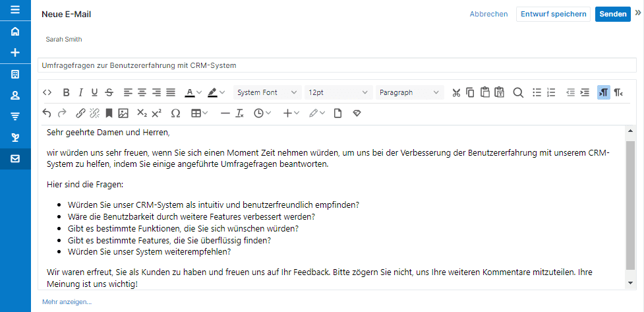The image size is (644, 312).
Task: Open the email section in sidebar
Action: (x=15, y=159)
